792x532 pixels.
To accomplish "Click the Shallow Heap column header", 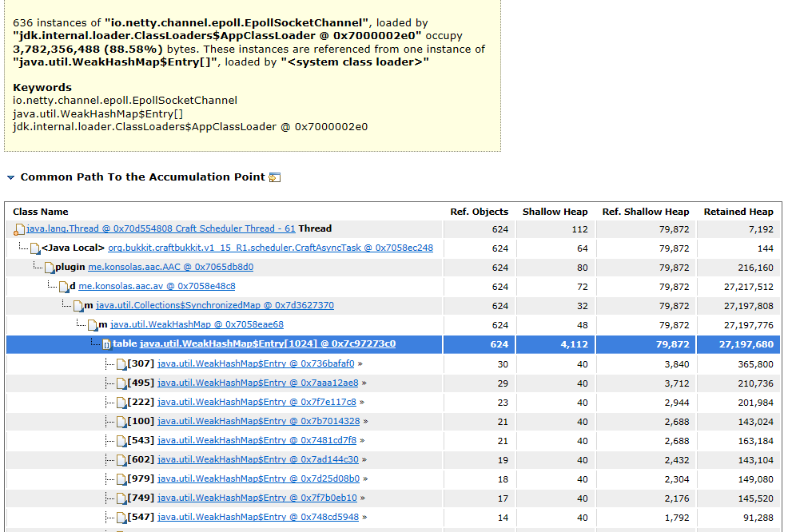I will pyautogui.click(x=555, y=212).
